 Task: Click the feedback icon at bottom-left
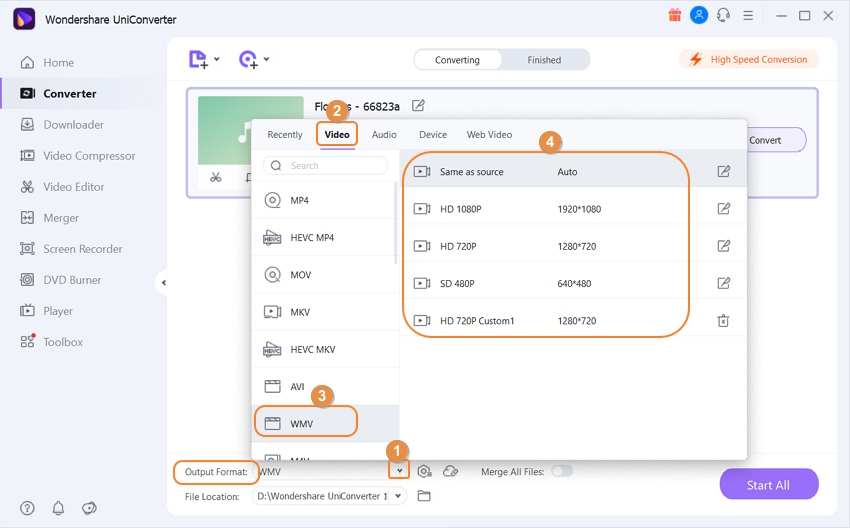click(89, 508)
